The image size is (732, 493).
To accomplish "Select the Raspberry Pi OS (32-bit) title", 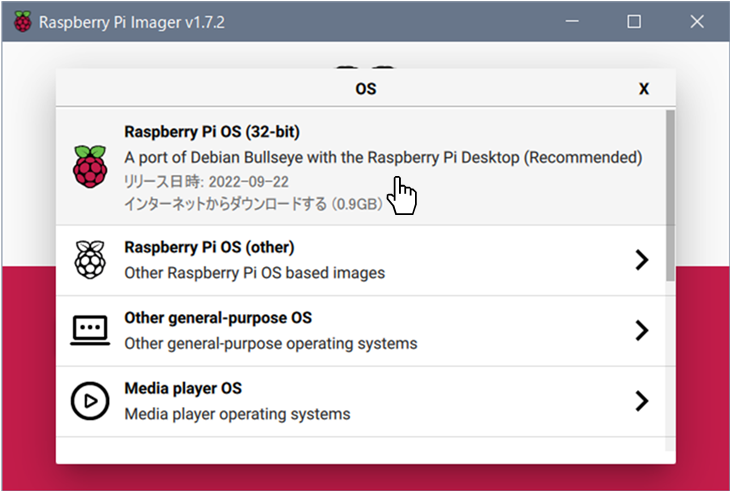I will coord(212,132).
